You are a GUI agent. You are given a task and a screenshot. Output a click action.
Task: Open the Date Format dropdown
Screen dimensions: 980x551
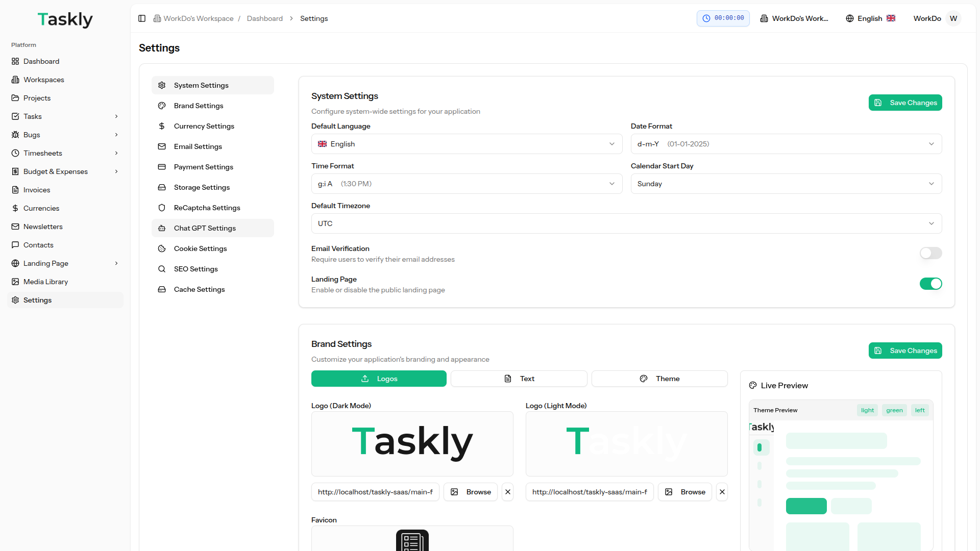[786, 144]
